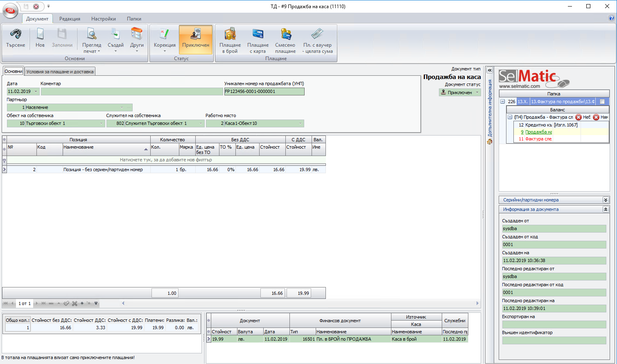This screenshot has height=364, width=617.
Task: Switch to the Документ ribbon tab
Action: click(x=37, y=19)
